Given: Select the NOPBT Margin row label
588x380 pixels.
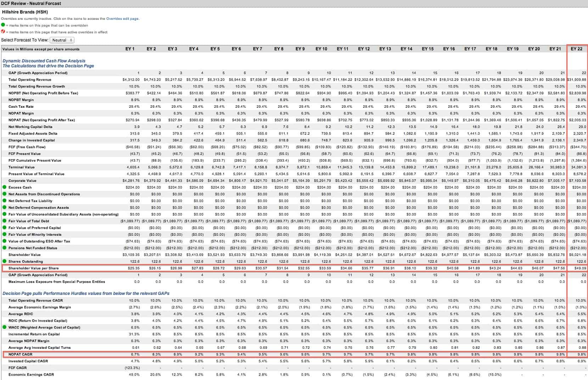Looking at the screenshot, I should pos(21,100).
